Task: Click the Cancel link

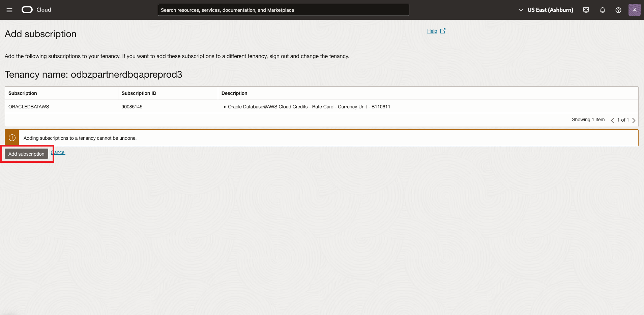Action: tap(58, 152)
